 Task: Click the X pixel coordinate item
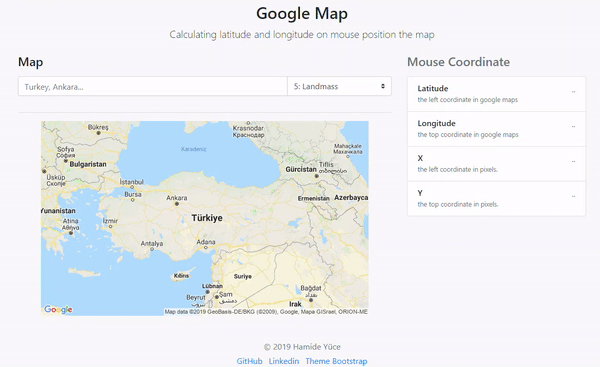pos(496,164)
